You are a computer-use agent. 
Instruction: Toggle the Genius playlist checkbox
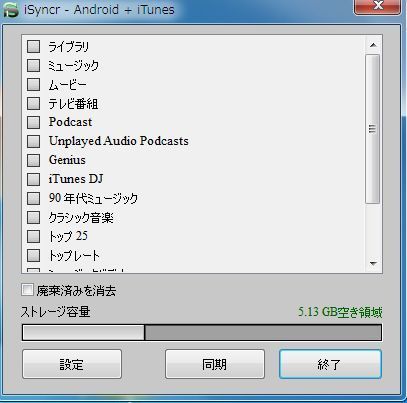[33, 160]
